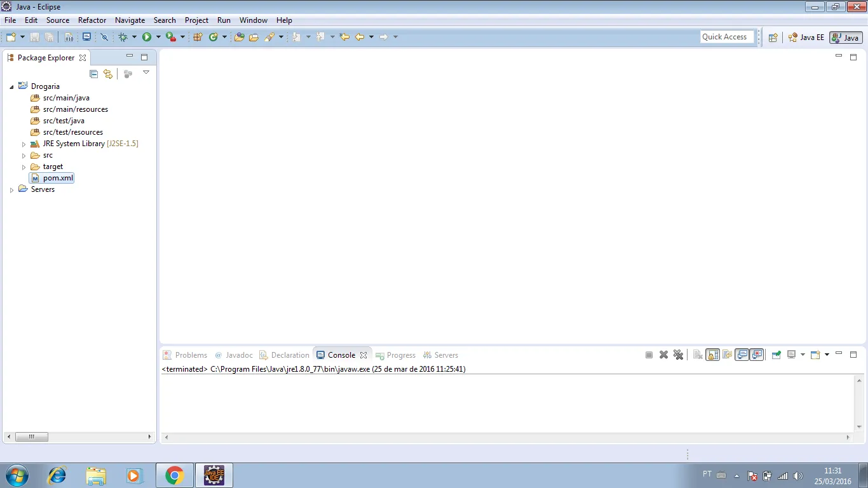Open the New wizard dropdown arrow
The height and width of the screenshot is (488, 868).
click(x=22, y=37)
